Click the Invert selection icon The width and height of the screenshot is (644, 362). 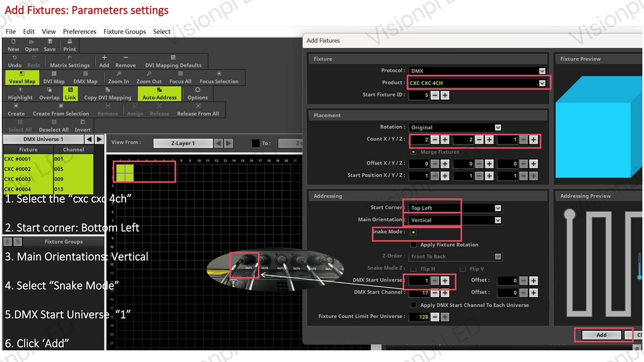83,126
